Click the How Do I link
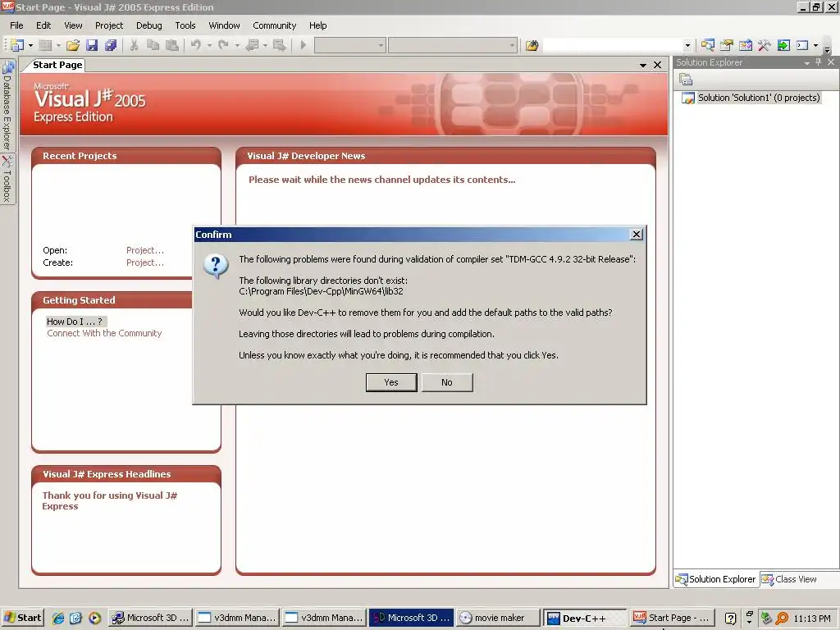The height and width of the screenshot is (630, 840). [75, 322]
